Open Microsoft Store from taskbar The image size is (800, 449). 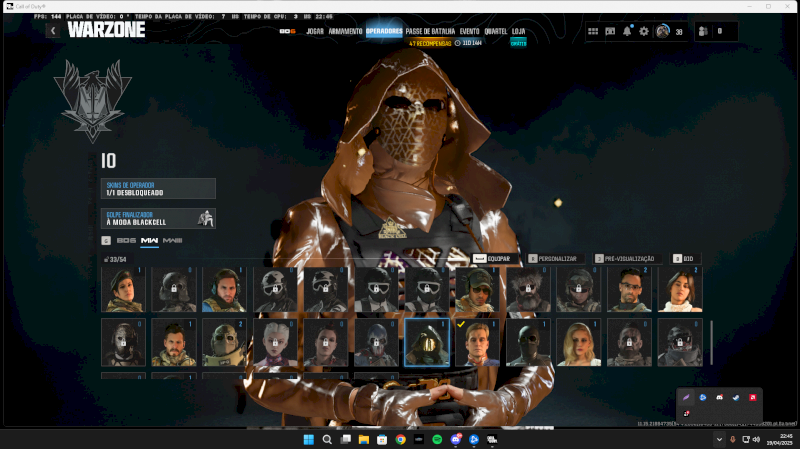click(382, 439)
